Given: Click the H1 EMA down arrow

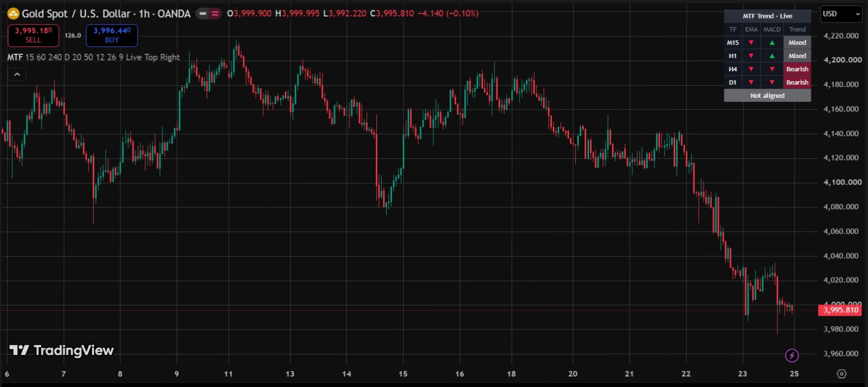Looking at the screenshot, I should 751,56.
